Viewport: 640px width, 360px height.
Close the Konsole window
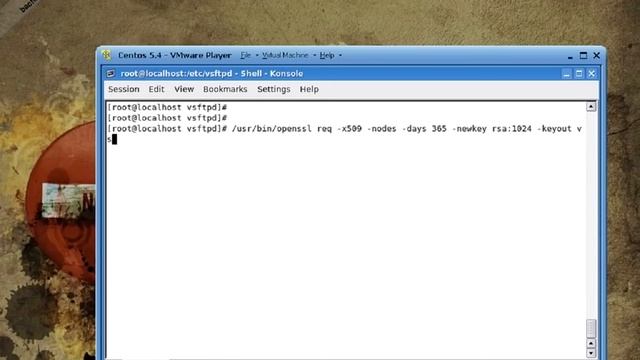pyautogui.click(x=591, y=74)
